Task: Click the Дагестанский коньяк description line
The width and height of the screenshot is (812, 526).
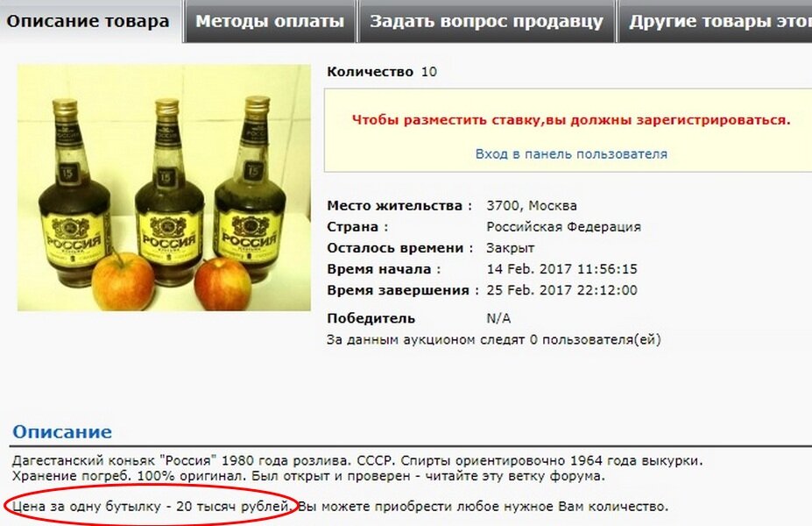Action: pyautogui.click(x=357, y=460)
